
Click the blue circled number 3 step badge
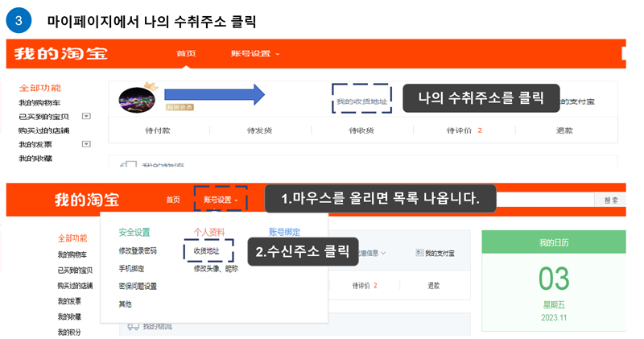click(x=19, y=19)
